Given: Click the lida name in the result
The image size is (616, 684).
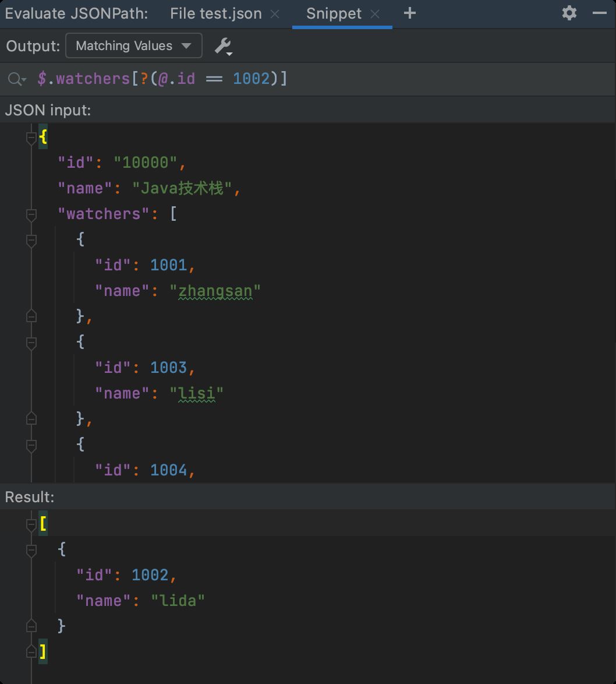Looking at the screenshot, I should [178, 601].
